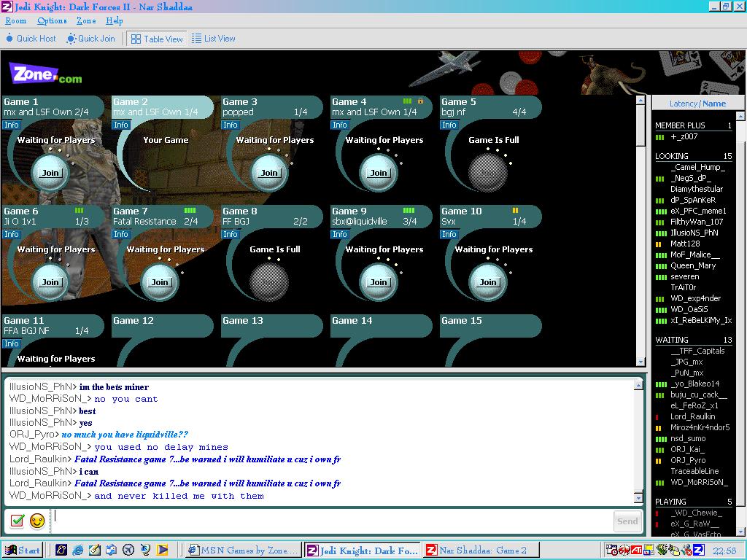
Task: Join Game 4
Action: coord(379,173)
